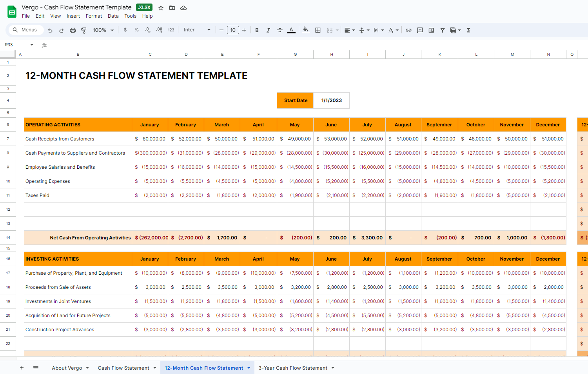Decrease decimal places

pos(148,30)
